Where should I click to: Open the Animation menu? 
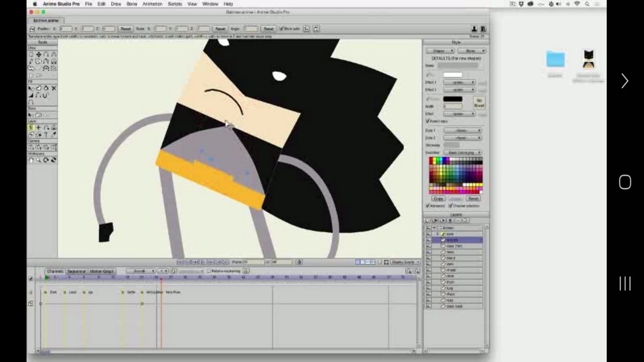point(152,3)
